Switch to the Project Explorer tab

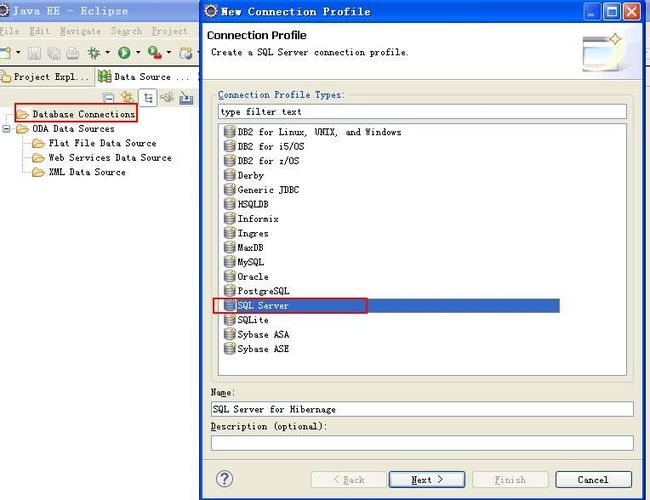tap(46, 77)
